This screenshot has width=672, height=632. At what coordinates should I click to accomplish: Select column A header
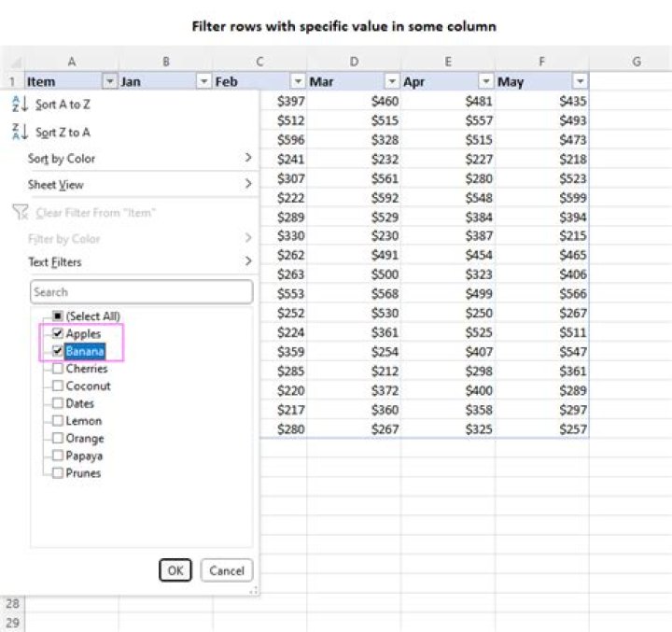tap(72, 62)
